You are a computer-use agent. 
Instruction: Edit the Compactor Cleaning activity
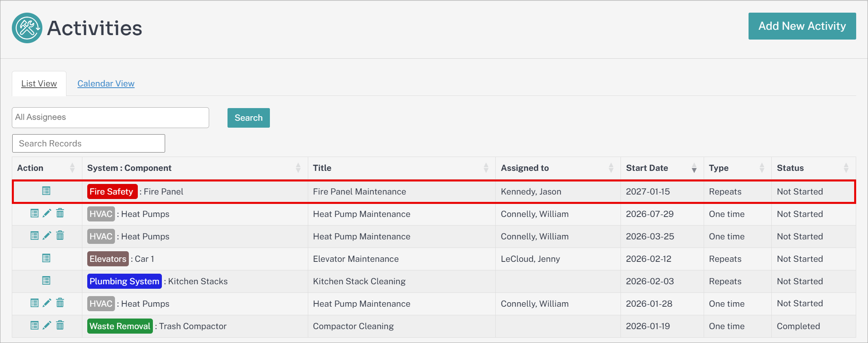click(47, 325)
